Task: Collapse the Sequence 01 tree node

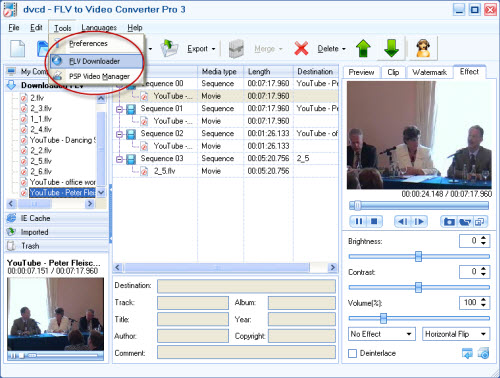Action: [119, 109]
